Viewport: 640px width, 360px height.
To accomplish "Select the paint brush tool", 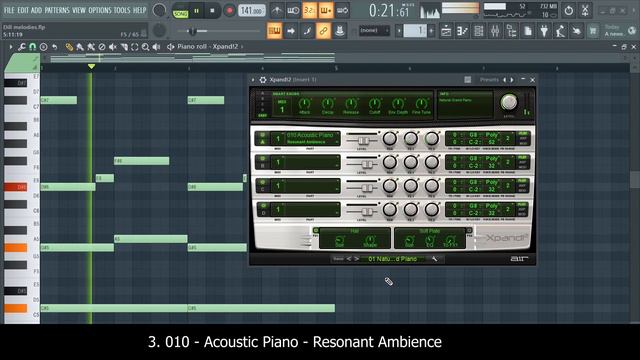I will click(80, 47).
